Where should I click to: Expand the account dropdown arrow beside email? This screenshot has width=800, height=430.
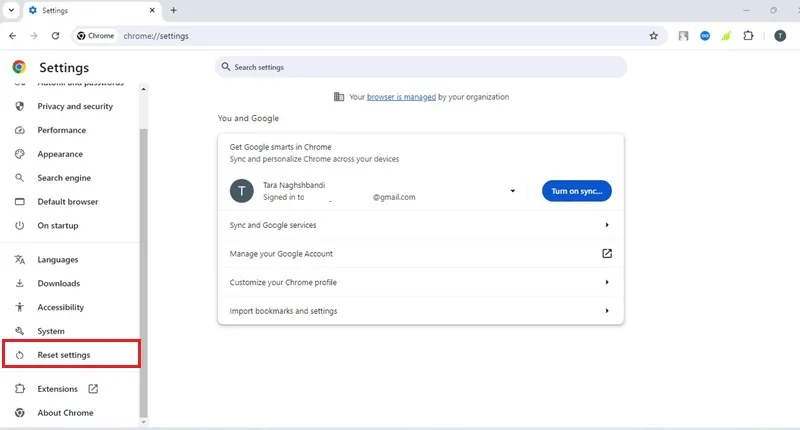[513, 191]
